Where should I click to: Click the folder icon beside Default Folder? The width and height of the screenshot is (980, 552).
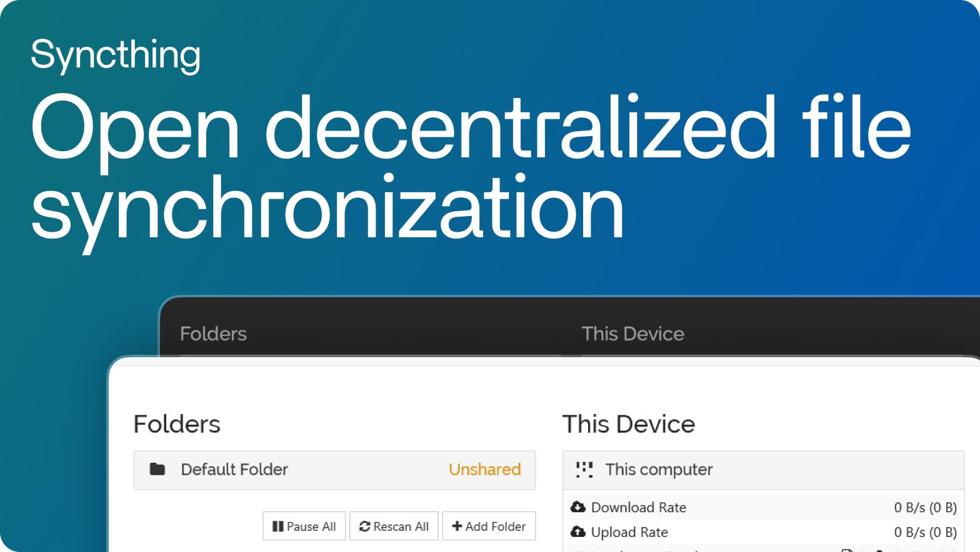[157, 470]
